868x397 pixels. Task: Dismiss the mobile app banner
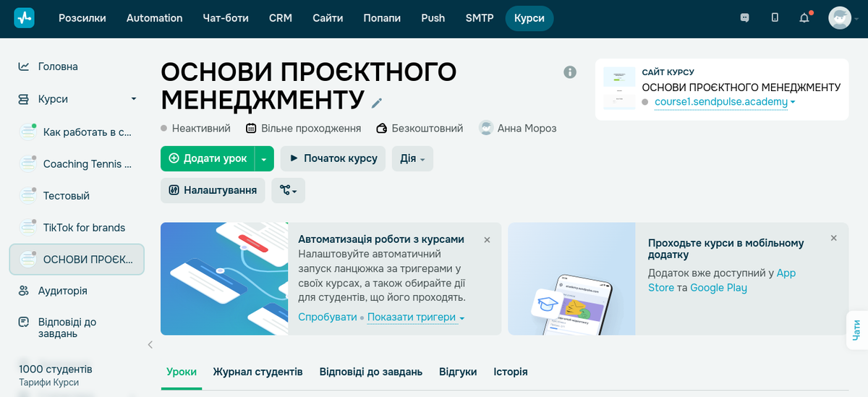(833, 238)
